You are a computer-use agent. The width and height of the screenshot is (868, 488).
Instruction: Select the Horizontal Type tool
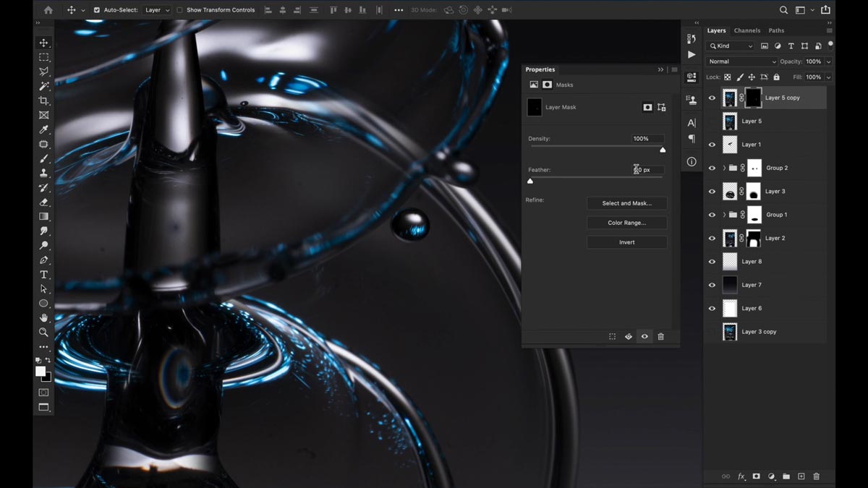(44, 275)
